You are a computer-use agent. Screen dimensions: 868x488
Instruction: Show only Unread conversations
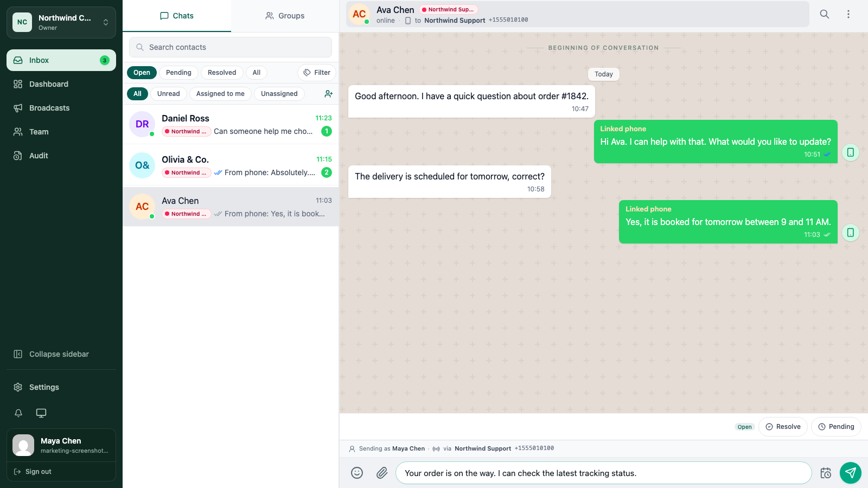(169, 94)
